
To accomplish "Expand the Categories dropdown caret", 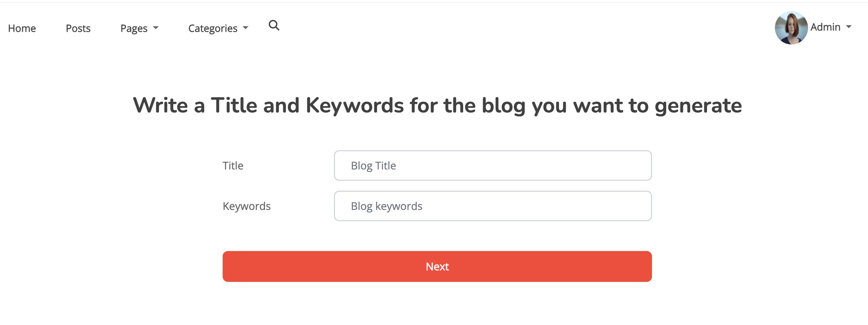I will [245, 28].
